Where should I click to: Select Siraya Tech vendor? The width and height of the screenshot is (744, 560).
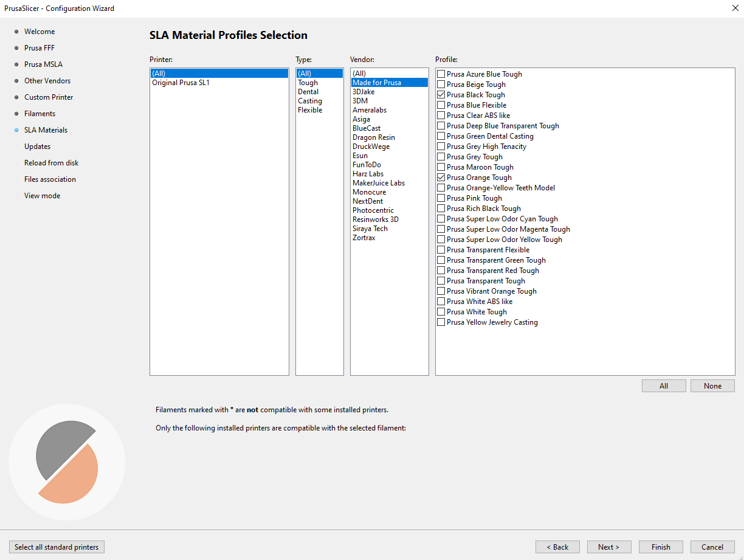[390, 229]
